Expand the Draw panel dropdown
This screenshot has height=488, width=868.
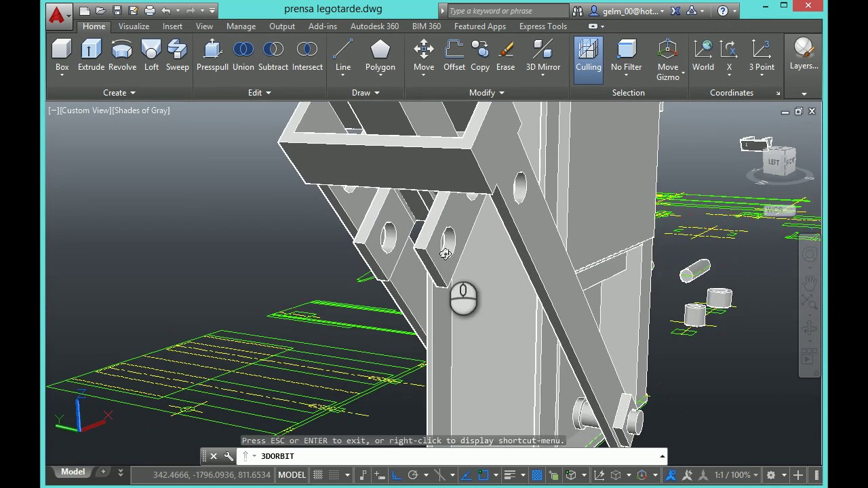click(x=366, y=93)
